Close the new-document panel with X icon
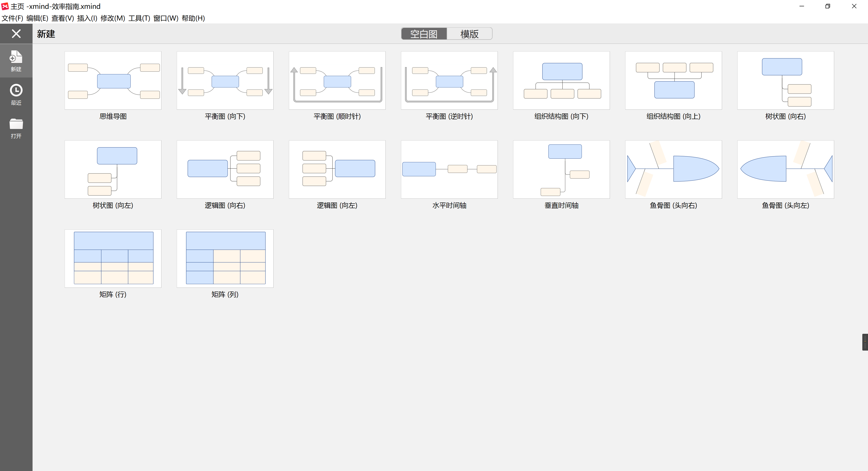This screenshot has width=868, height=471. point(16,34)
